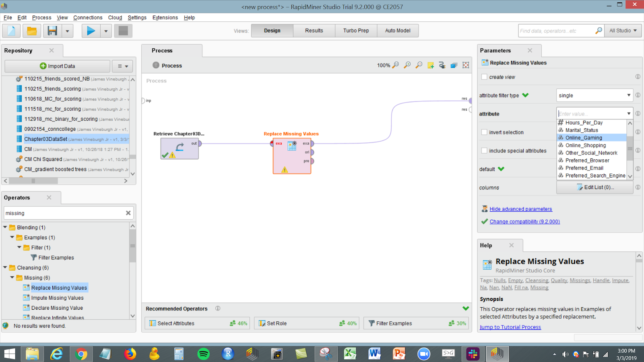Viewport: 644px width, 362px height.
Task: Save the process with the floppy disk icon
Action: (52, 31)
